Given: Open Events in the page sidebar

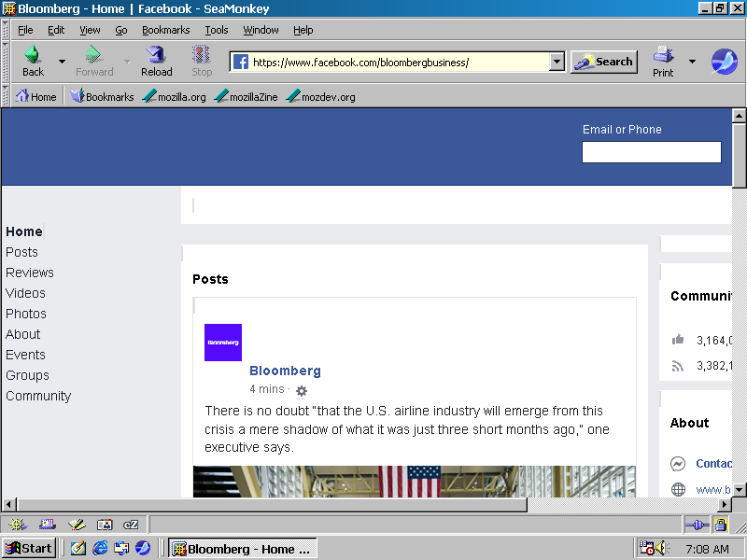Looking at the screenshot, I should (x=25, y=355).
